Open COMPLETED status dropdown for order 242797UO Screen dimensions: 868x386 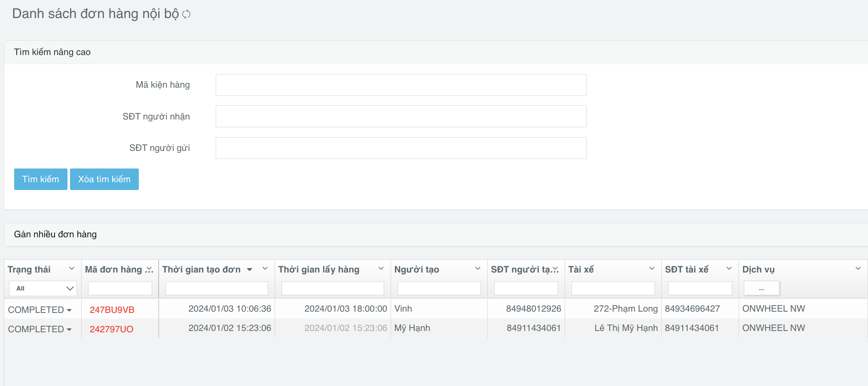click(x=40, y=329)
